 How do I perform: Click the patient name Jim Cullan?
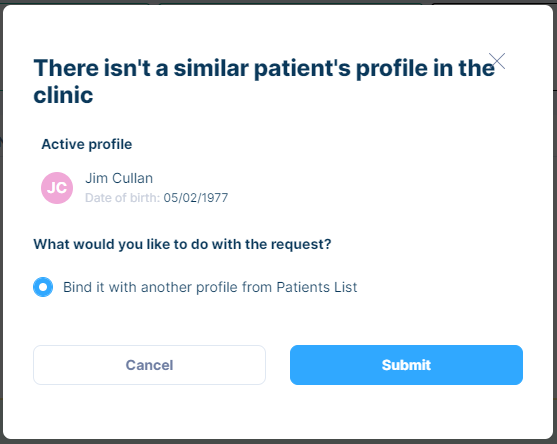[119, 178]
